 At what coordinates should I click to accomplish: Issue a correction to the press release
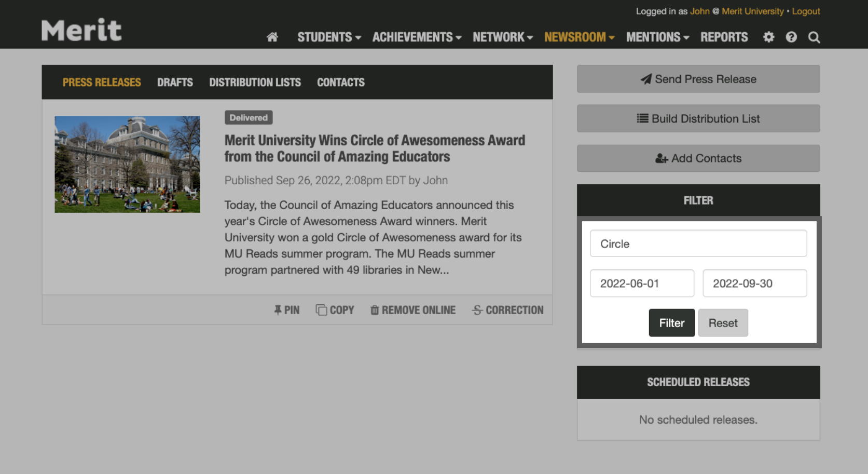(x=507, y=310)
